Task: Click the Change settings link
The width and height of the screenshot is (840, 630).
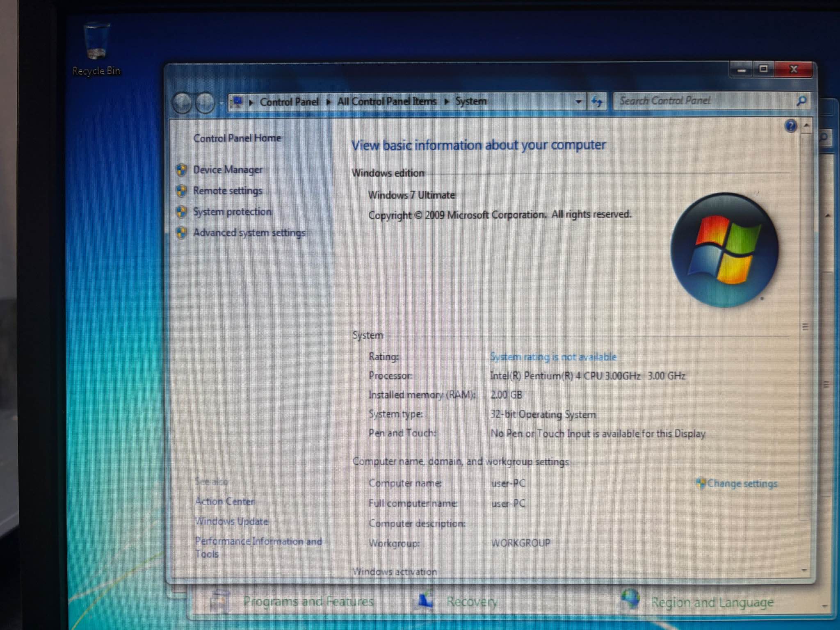Action: (742, 484)
